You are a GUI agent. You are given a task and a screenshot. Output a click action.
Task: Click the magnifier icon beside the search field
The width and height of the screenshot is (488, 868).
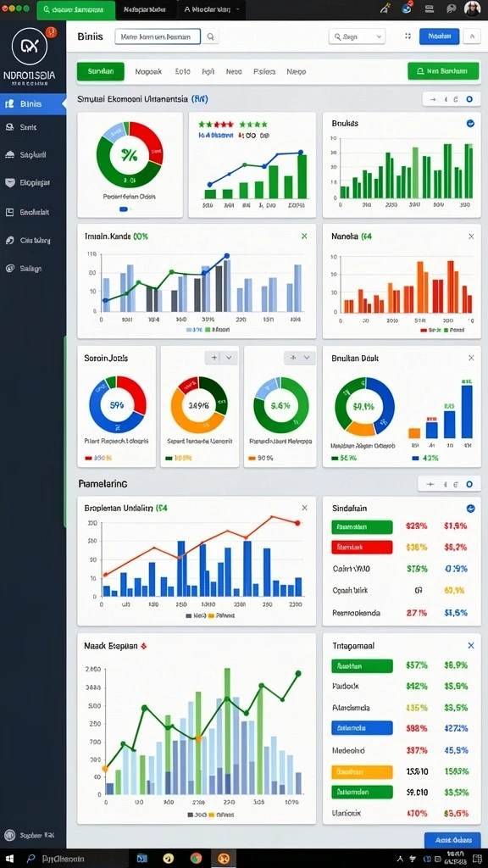[210, 37]
